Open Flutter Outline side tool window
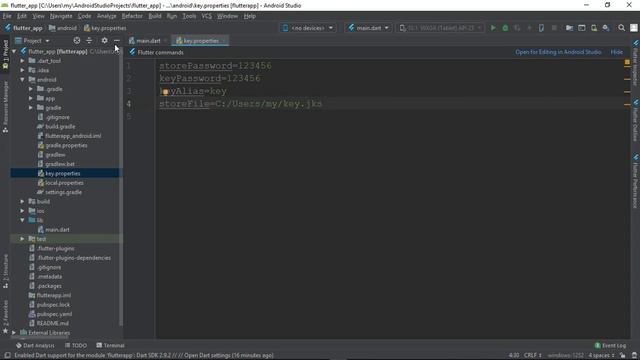The image size is (640, 360). coord(636,120)
